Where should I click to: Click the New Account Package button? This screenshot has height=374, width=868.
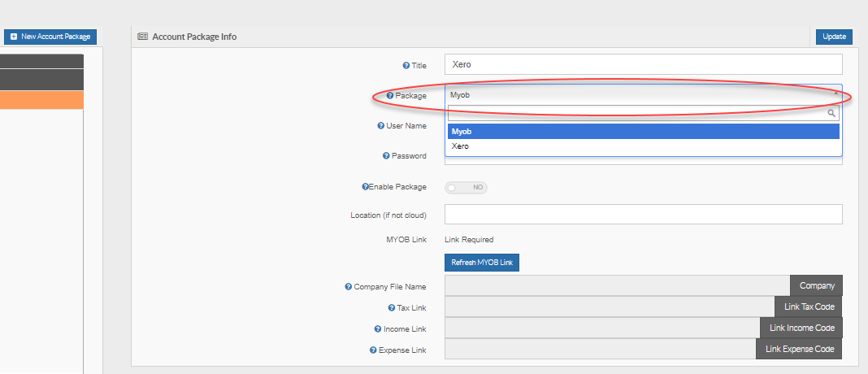click(50, 37)
